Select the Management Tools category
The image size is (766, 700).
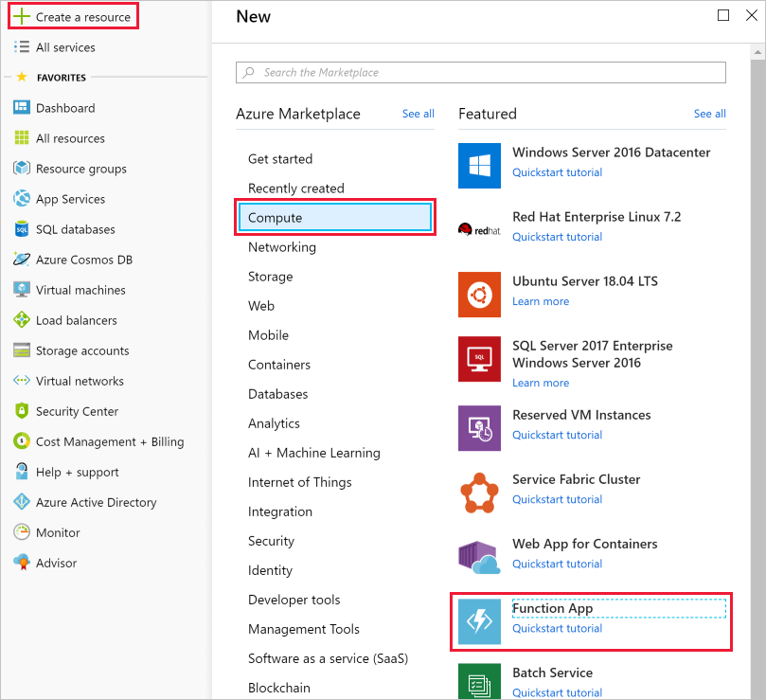coord(304,629)
